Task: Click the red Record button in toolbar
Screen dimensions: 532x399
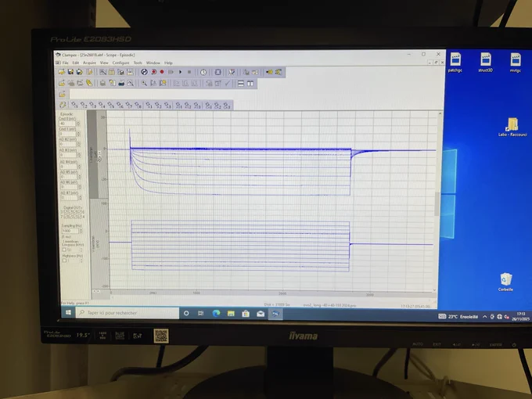Action: coord(162,72)
